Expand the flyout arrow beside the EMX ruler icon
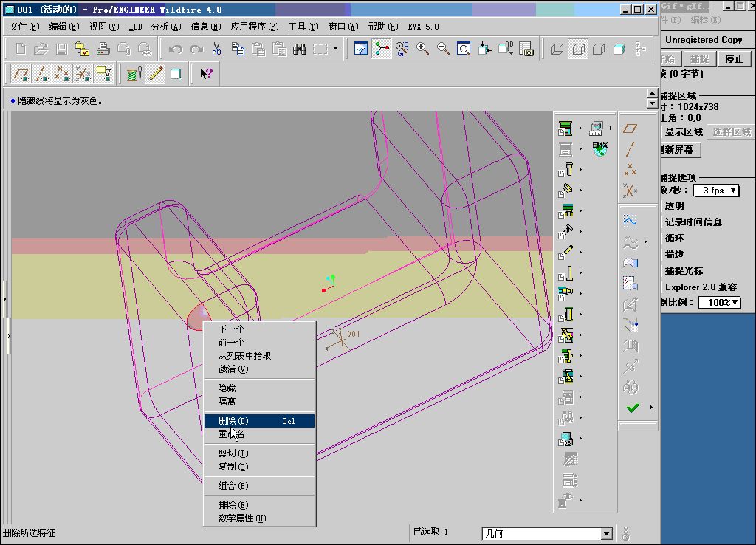 (x=611, y=128)
